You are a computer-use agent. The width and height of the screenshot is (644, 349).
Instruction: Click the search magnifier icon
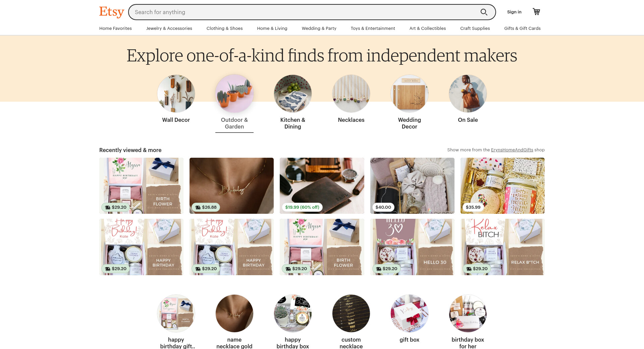[x=484, y=12]
